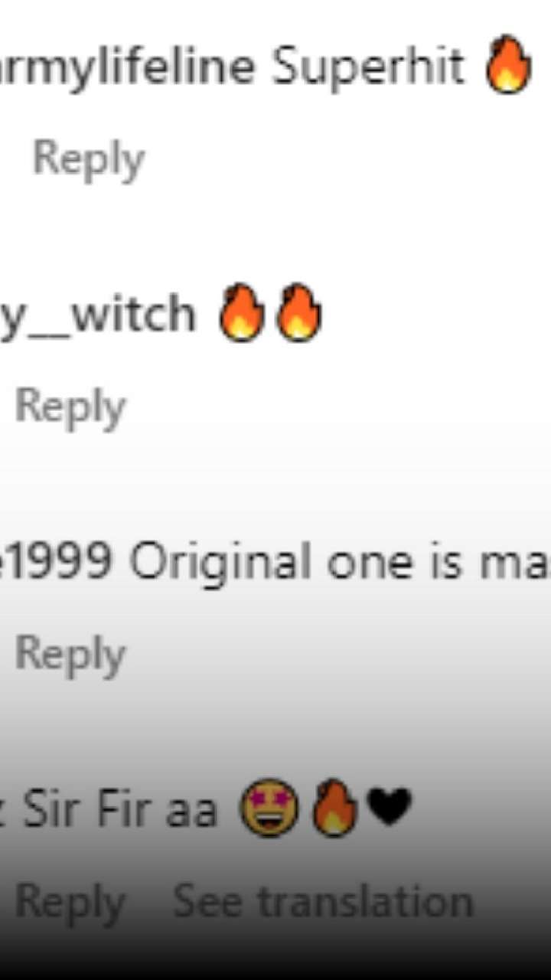Click the black heart emoji

(390, 805)
